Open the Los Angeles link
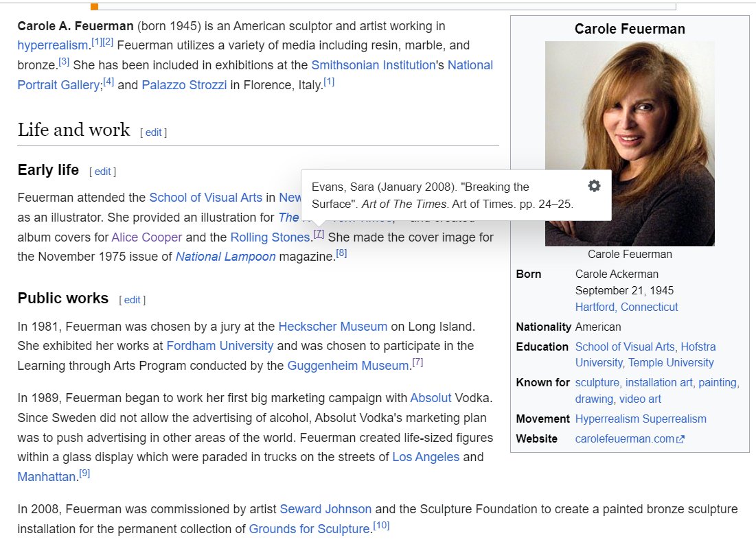 point(426,457)
